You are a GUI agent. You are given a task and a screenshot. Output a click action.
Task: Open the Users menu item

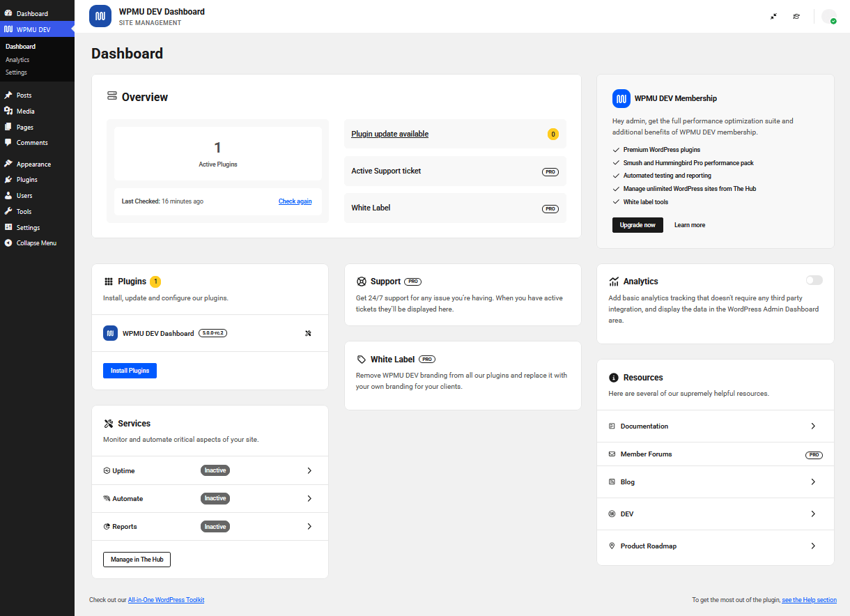37,196
